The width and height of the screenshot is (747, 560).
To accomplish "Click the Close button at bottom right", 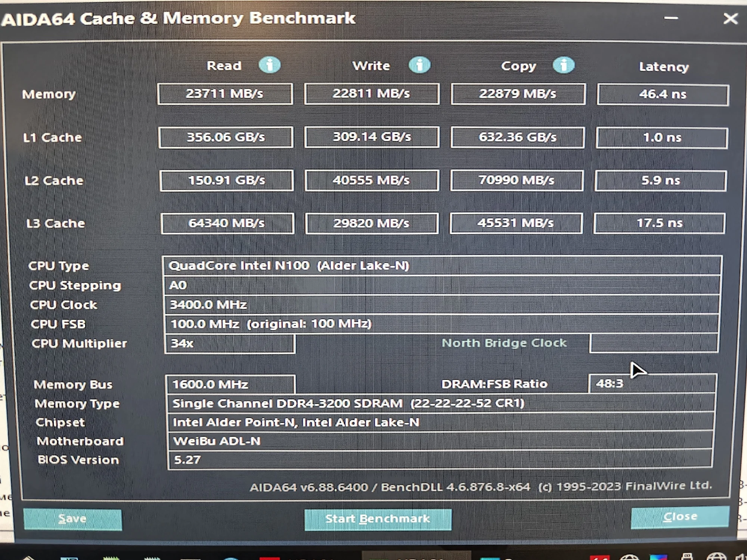I will coord(680,517).
